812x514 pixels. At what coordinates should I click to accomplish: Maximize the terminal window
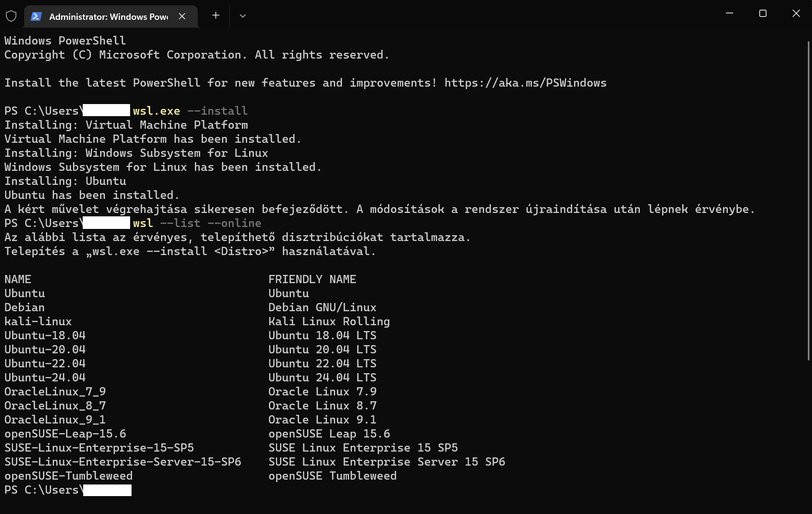click(763, 14)
